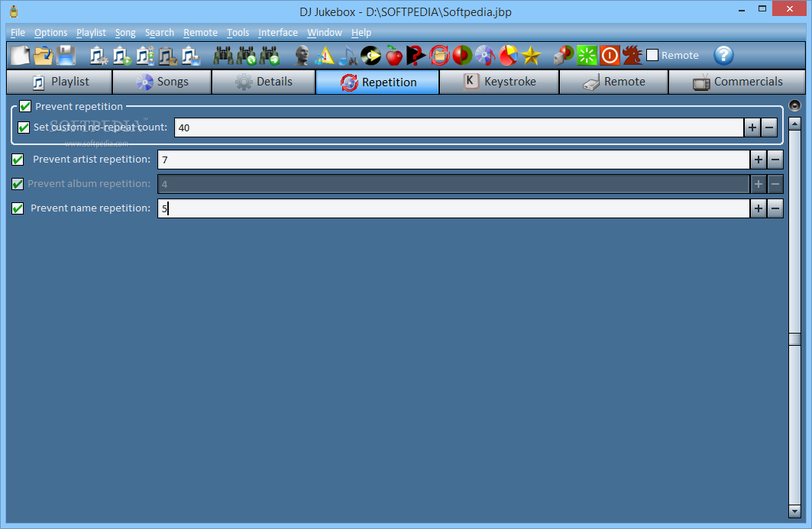Click the gold star favorites icon
The image size is (812, 529).
click(x=531, y=56)
